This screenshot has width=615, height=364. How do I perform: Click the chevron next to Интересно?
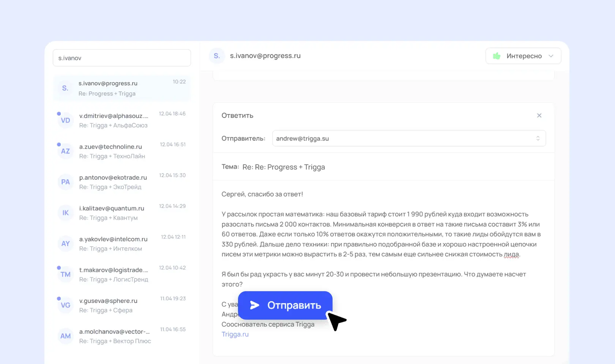pos(551,56)
